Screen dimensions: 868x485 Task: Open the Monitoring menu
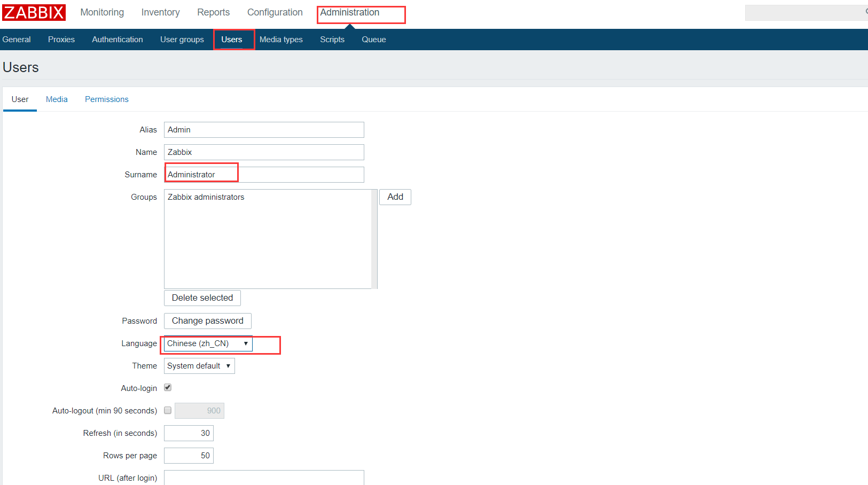pyautogui.click(x=102, y=12)
